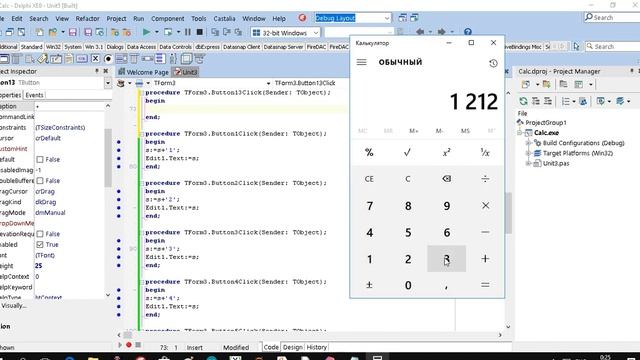Click the ¹/x reciprocal key in calculator

pos(485,152)
